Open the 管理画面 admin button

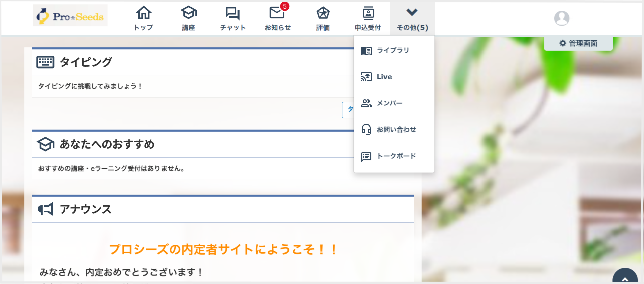click(578, 43)
